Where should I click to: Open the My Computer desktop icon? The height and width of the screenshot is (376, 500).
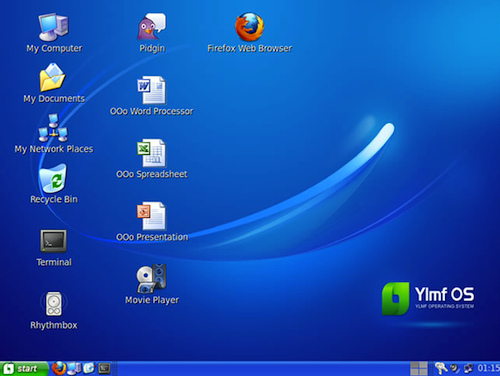click(x=54, y=27)
